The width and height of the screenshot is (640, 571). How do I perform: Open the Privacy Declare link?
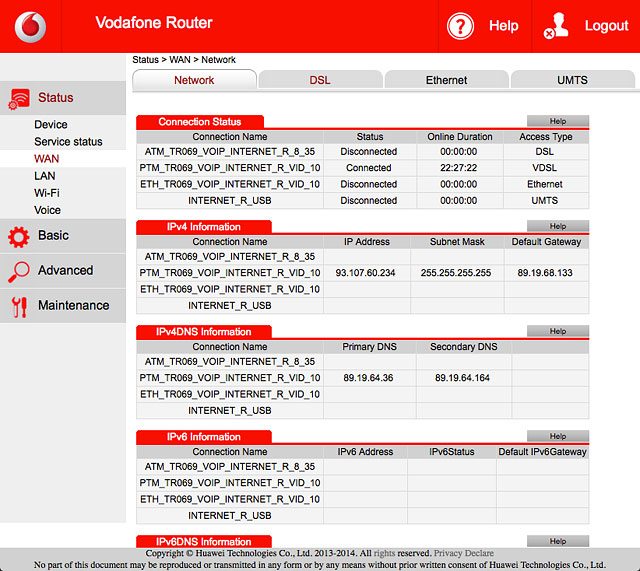[464, 553]
